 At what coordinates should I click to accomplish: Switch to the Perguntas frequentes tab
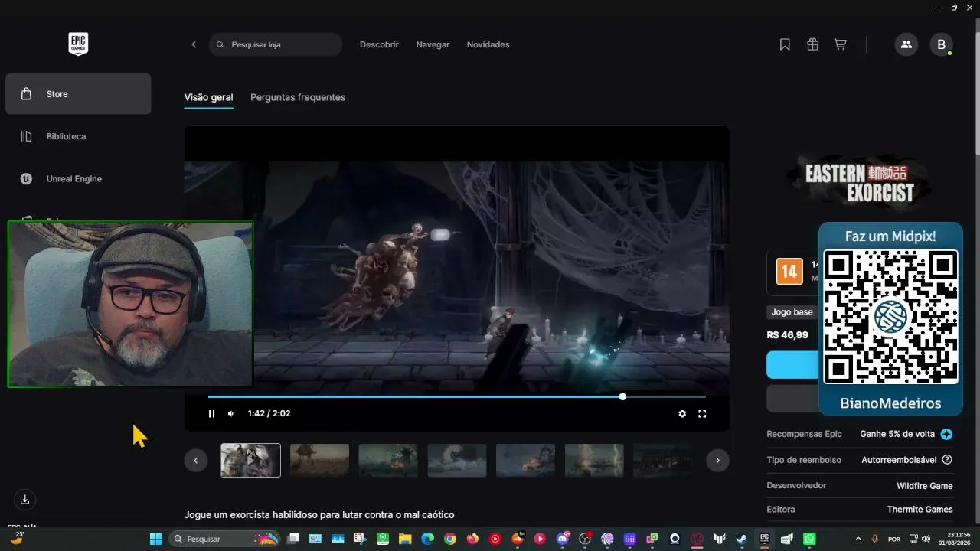click(x=298, y=97)
